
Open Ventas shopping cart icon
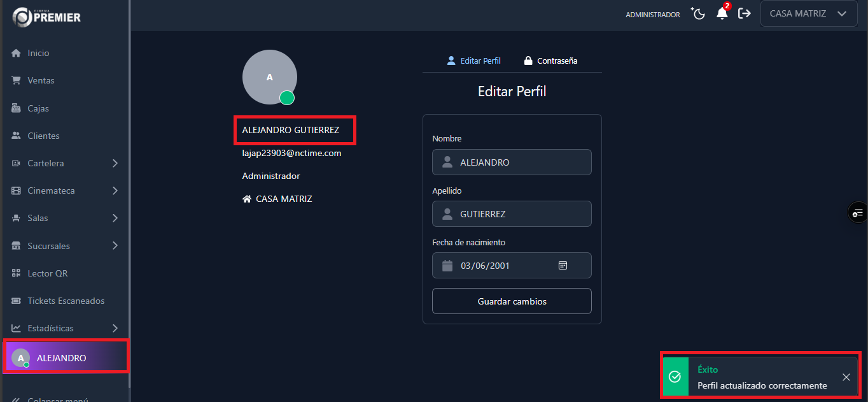pos(17,80)
